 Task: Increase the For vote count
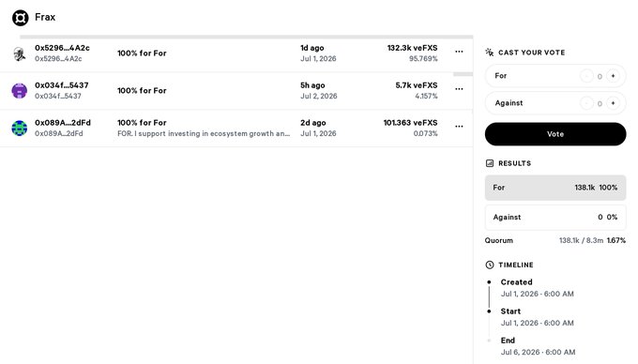[x=613, y=76]
